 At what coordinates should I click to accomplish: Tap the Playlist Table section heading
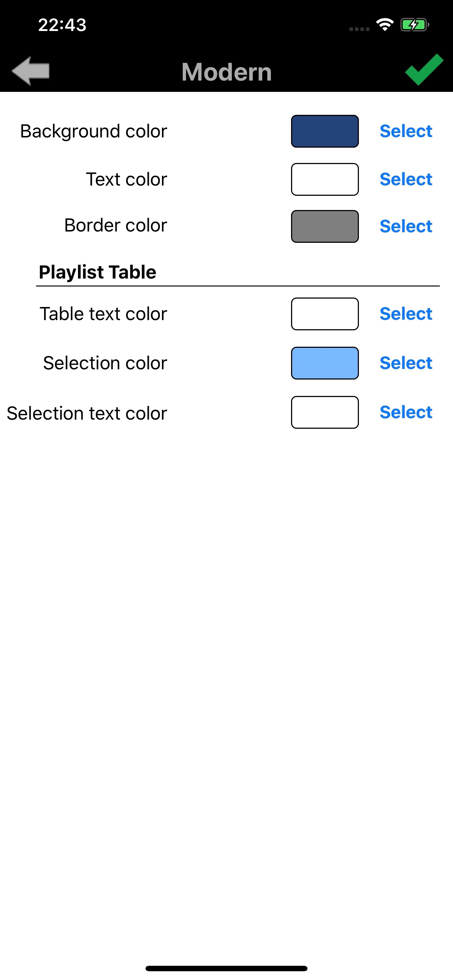pyautogui.click(x=97, y=272)
